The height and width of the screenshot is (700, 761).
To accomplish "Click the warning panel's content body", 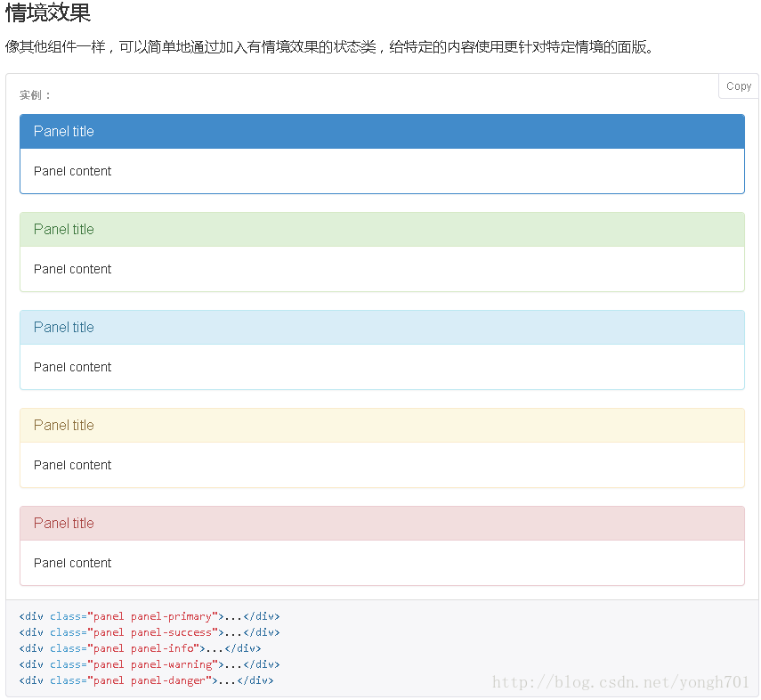I will [382, 465].
